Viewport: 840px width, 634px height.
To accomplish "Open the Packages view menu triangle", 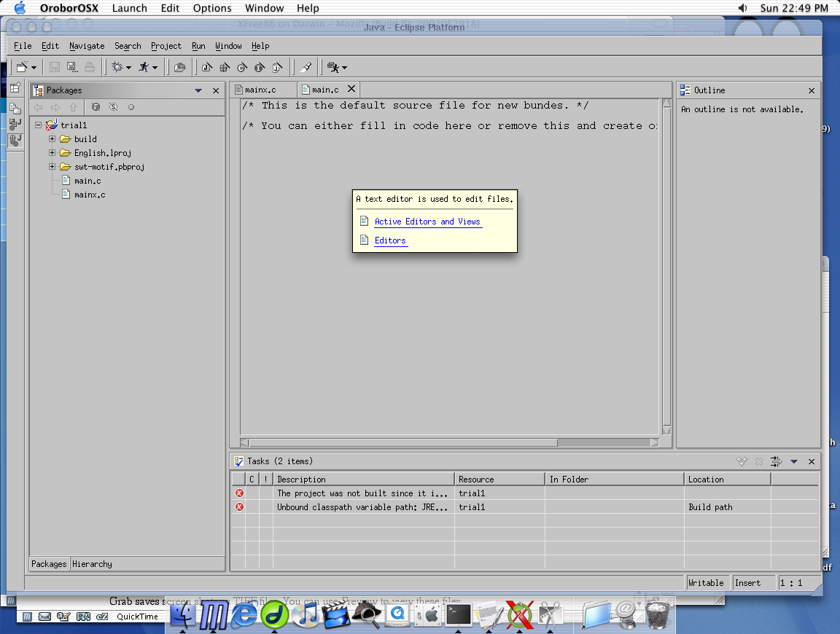I will (x=198, y=90).
